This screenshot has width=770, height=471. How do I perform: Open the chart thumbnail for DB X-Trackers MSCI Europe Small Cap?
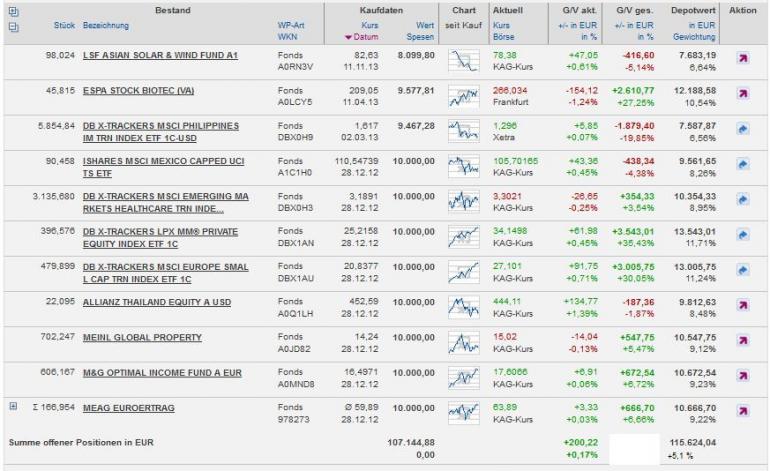pos(464,272)
